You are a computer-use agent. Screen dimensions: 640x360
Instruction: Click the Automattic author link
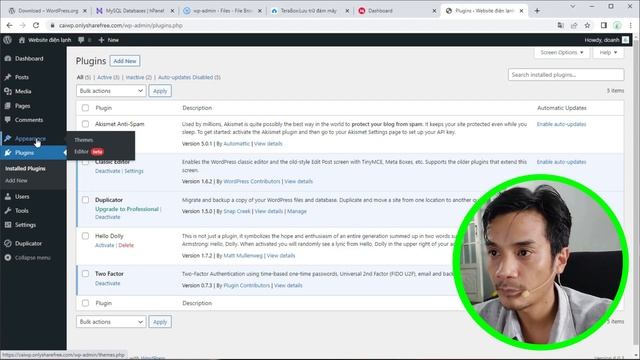(x=237, y=144)
